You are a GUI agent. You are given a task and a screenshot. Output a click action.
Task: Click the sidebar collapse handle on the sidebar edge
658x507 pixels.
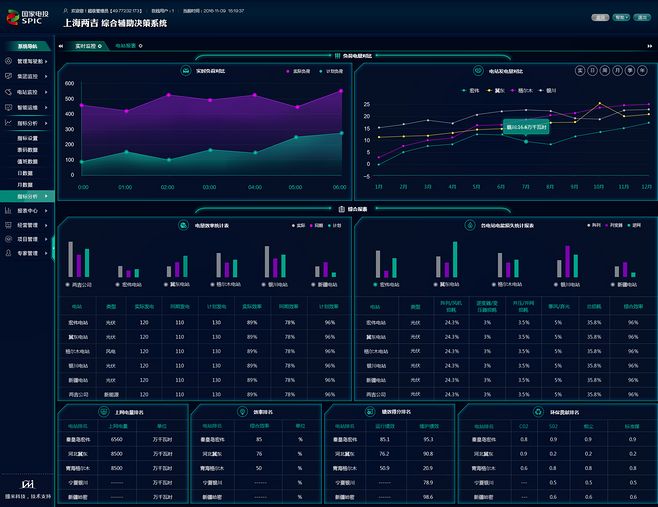click(53, 248)
